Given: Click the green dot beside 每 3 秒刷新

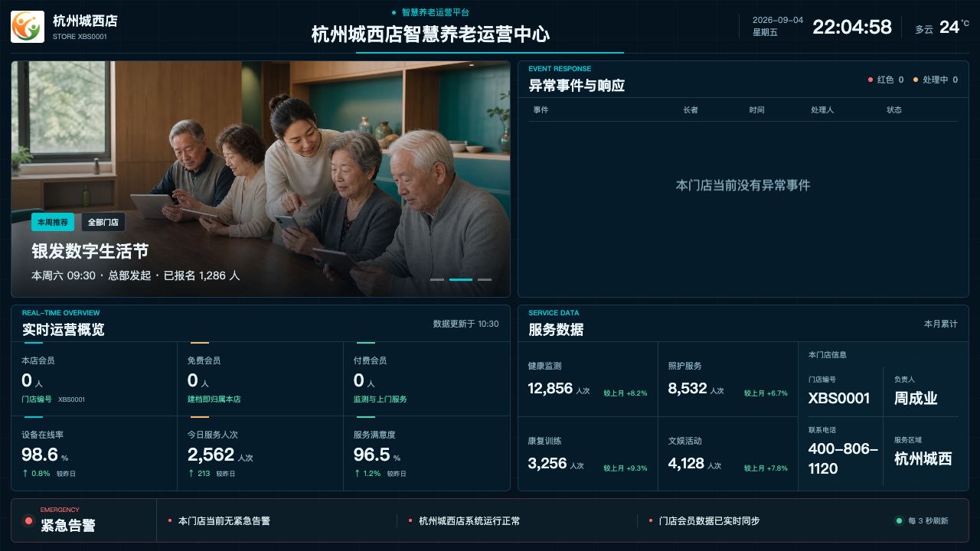Looking at the screenshot, I should coord(899,521).
